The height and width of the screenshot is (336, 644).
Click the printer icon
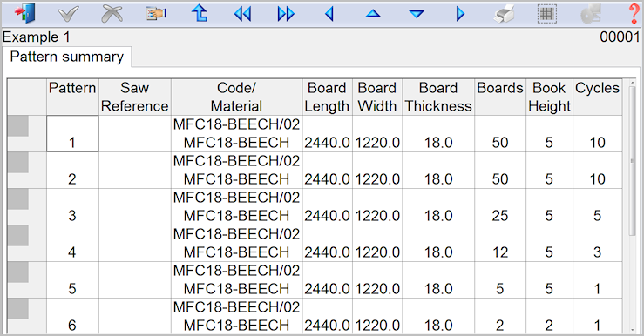click(x=504, y=14)
